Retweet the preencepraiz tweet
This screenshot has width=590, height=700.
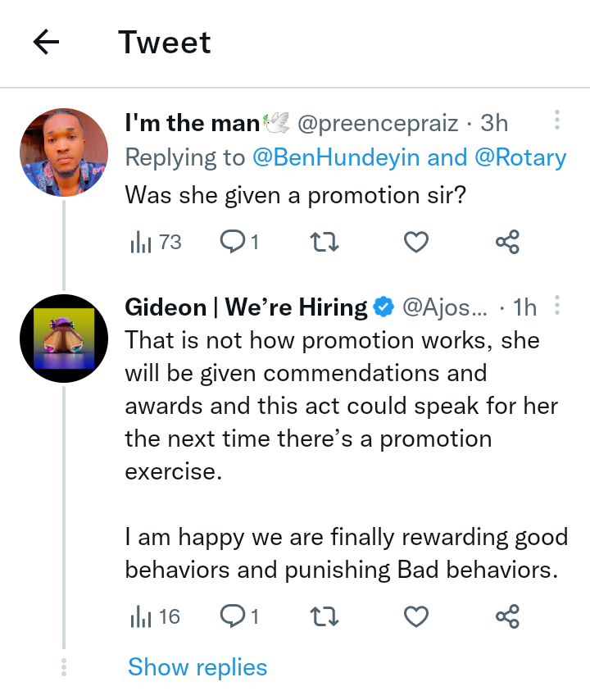326,242
